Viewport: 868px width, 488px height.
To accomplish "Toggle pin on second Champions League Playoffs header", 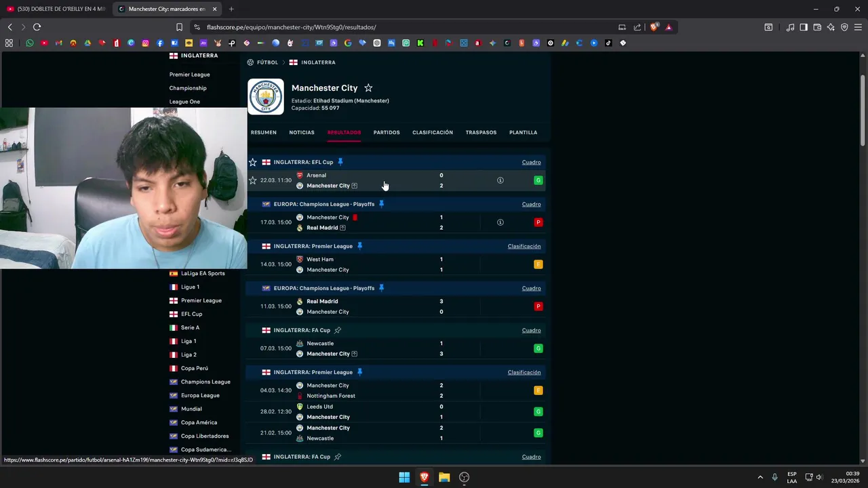I will click(x=381, y=288).
